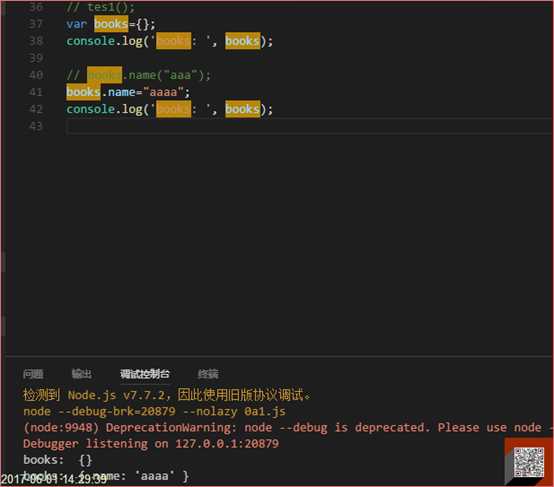Open the 输出 panel tab
The image size is (554, 487).
[x=82, y=374]
